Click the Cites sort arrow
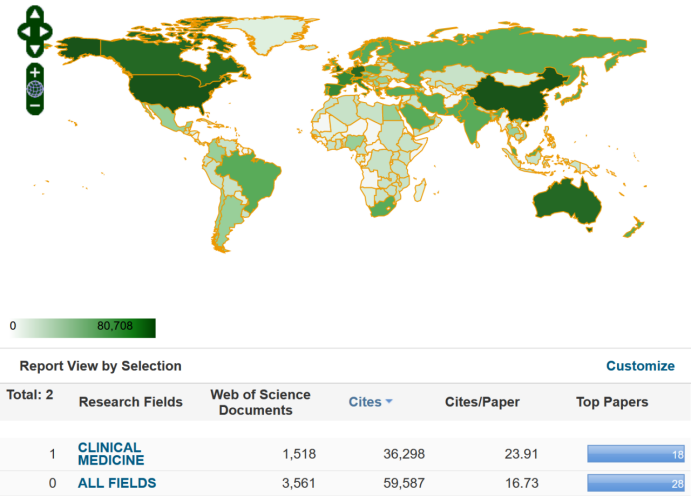691x496 pixels. [x=389, y=402]
